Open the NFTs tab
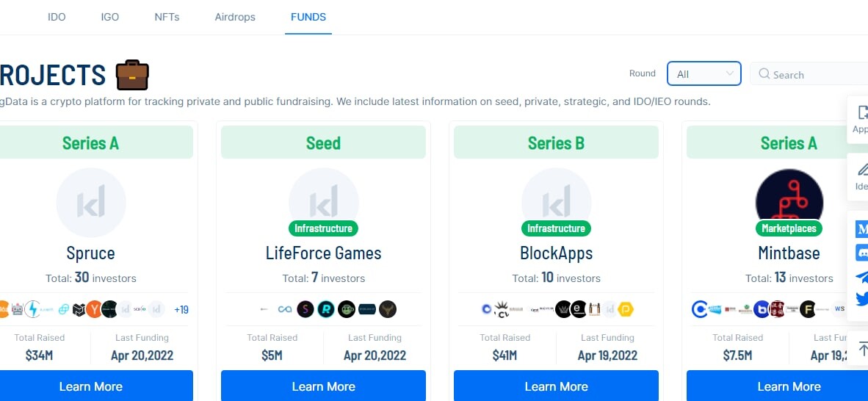Viewport: 868px width, 401px height. tap(167, 17)
